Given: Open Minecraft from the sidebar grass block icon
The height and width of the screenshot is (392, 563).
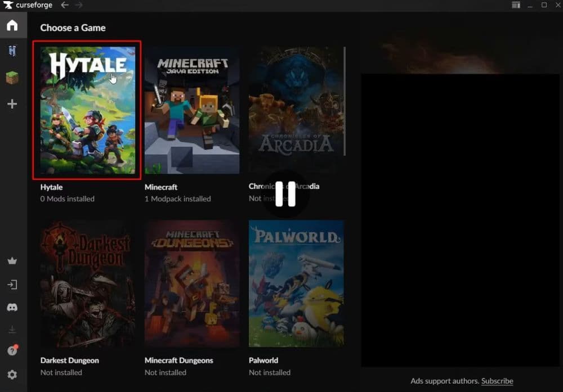Looking at the screenshot, I should click(x=12, y=78).
